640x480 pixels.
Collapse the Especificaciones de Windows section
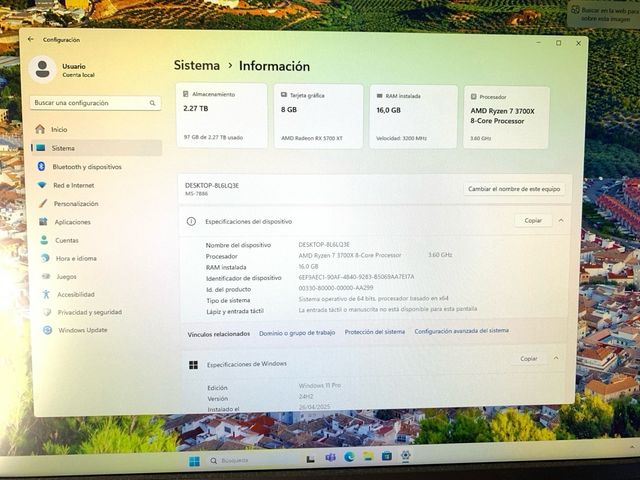(x=556, y=358)
